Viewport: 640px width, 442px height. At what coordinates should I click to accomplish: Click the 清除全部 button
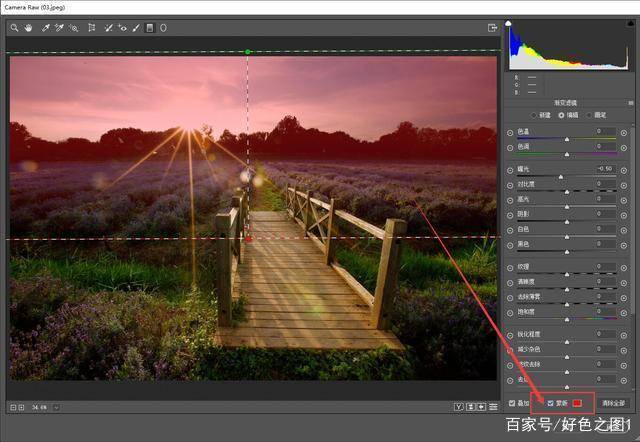615,403
